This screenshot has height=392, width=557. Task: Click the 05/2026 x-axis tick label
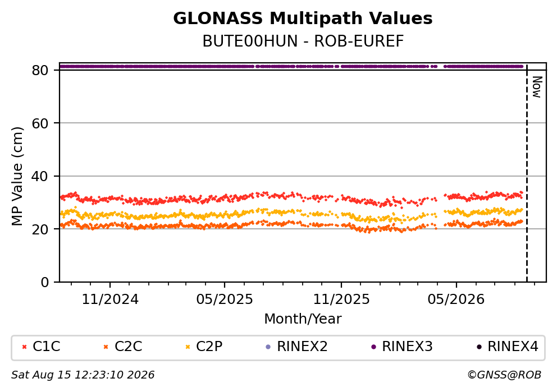point(456,300)
